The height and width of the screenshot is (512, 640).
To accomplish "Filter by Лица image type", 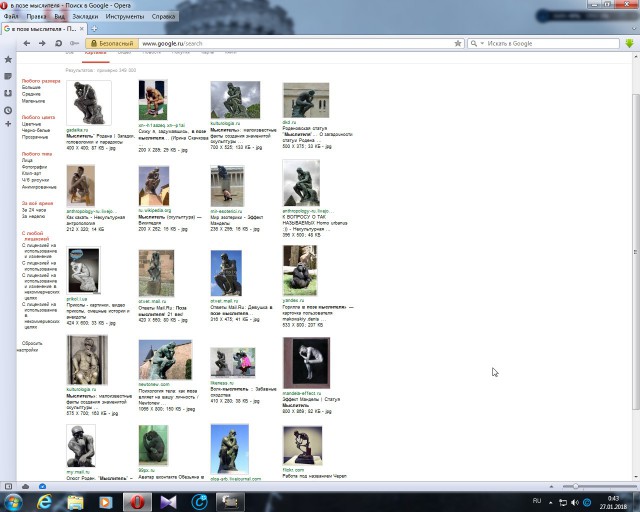I will [x=27, y=160].
